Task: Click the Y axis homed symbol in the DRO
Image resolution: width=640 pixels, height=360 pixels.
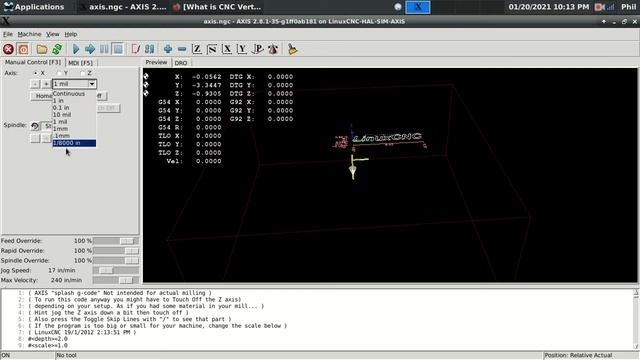Action: (146, 85)
